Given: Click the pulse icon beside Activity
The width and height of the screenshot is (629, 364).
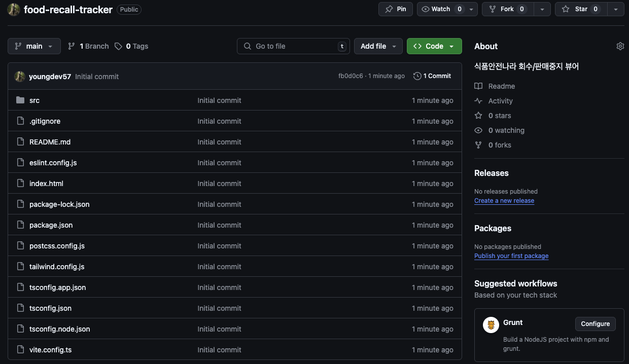Looking at the screenshot, I should (478, 101).
